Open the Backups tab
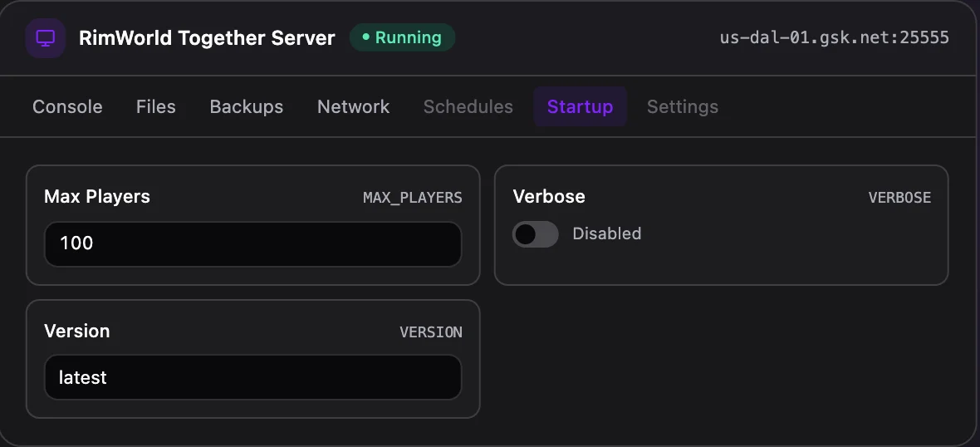This screenshot has width=980, height=447. coord(247,107)
